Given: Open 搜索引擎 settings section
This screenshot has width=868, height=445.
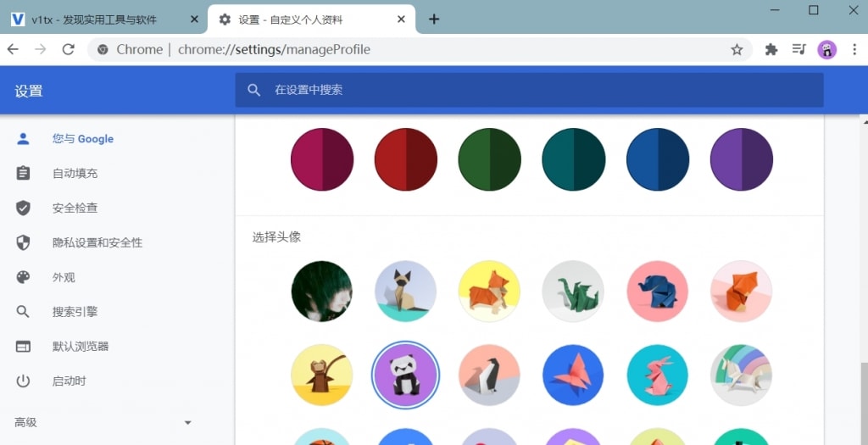Looking at the screenshot, I should [x=75, y=312].
